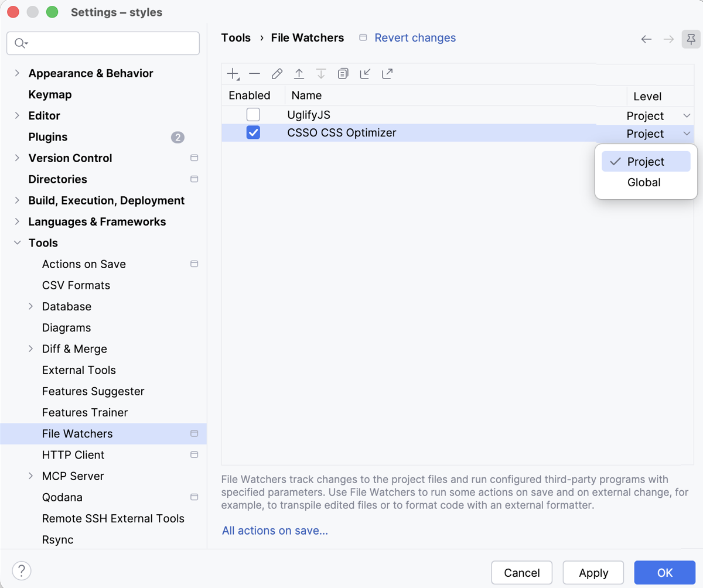Click the Plugins update badge showing 2

pyautogui.click(x=178, y=138)
